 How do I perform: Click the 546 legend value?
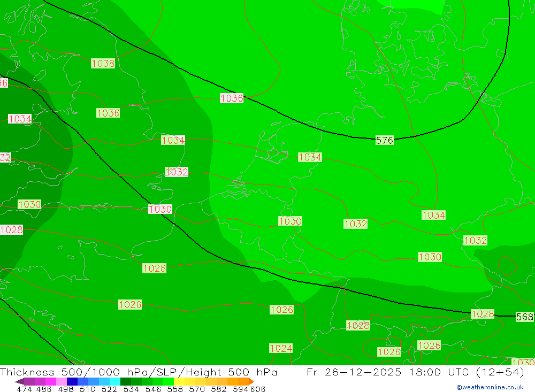(x=153, y=389)
